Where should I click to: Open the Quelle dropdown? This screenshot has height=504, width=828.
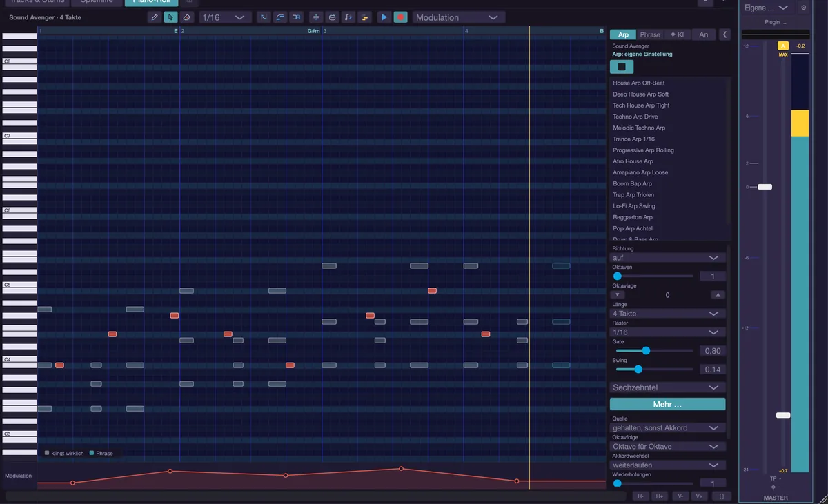(667, 428)
